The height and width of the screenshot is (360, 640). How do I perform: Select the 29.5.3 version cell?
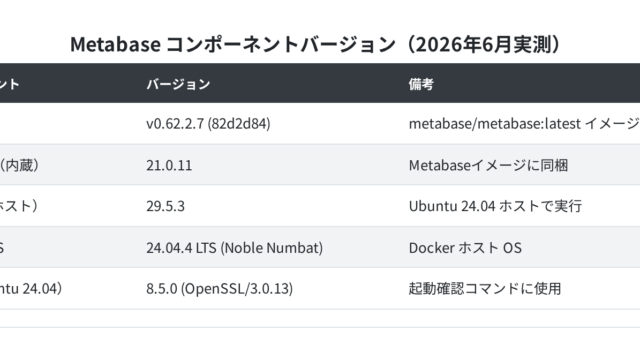pos(165,206)
